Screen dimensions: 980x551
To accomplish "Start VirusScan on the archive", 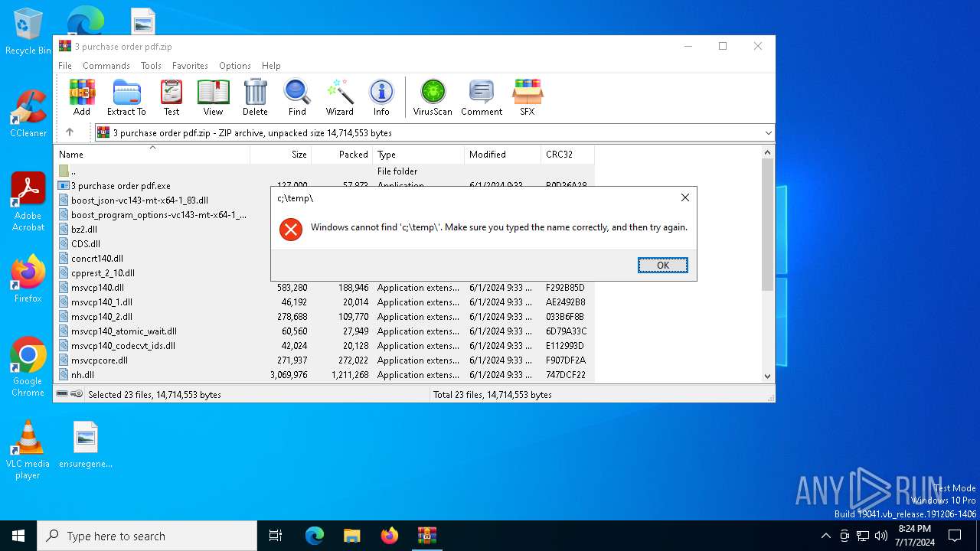I will (x=433, y=97).
